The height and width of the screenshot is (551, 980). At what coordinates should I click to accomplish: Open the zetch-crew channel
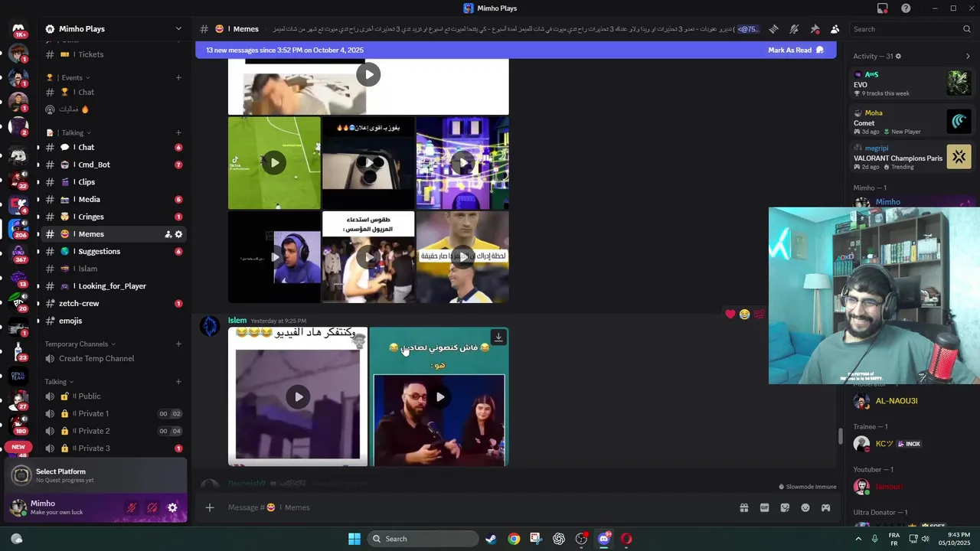point(113,303)
